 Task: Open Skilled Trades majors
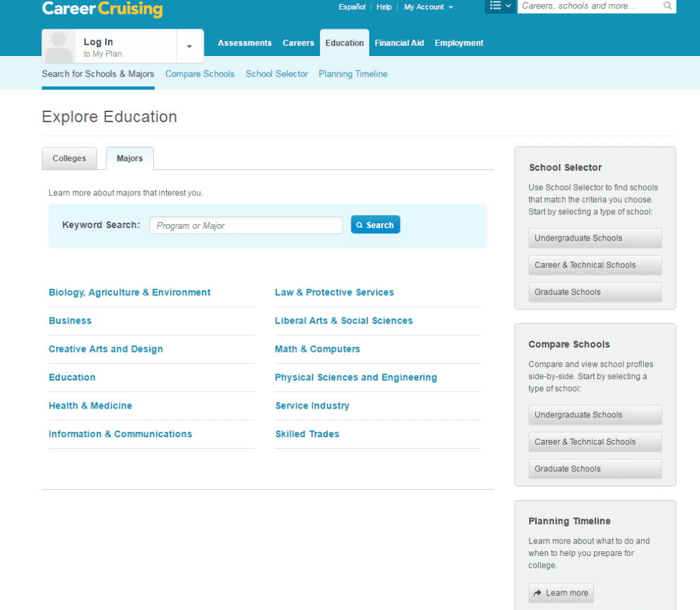[x=307, y=434]
